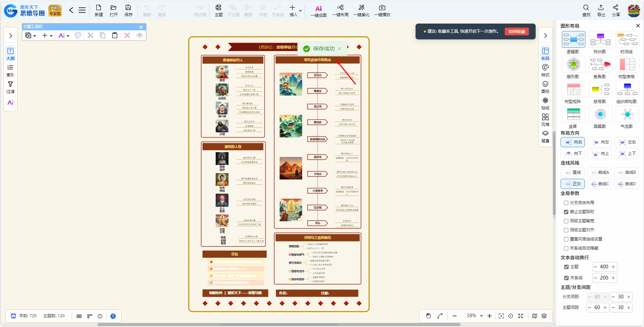Open a file with the 打开 icon
Screen dimensions: 644x327
coord(113,10)
